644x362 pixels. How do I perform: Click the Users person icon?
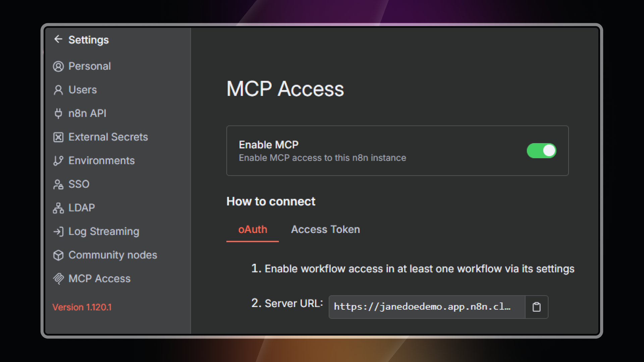point(58,90)
